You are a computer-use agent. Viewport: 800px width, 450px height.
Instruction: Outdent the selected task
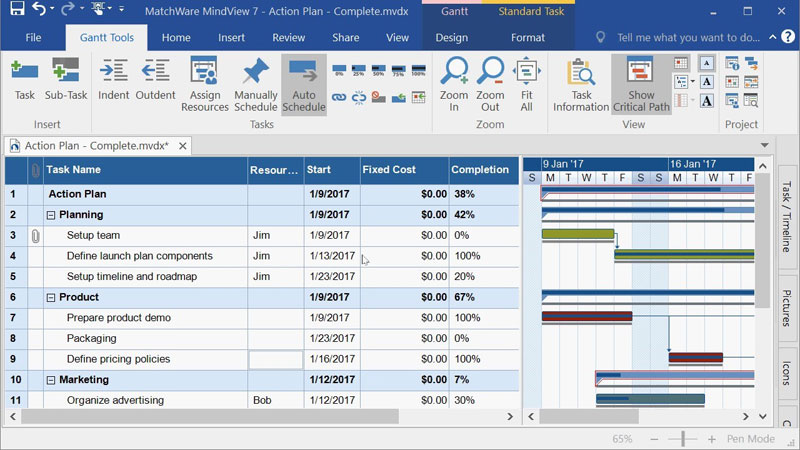[155, 80]
